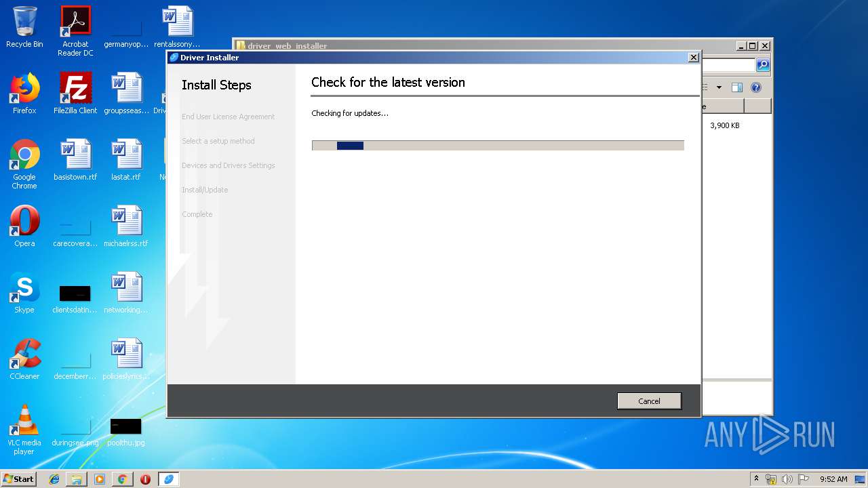This screenshot has height=488, width=868.
Task: Open michaelrss.rtf desktop file
Action: tap(126, 226)
